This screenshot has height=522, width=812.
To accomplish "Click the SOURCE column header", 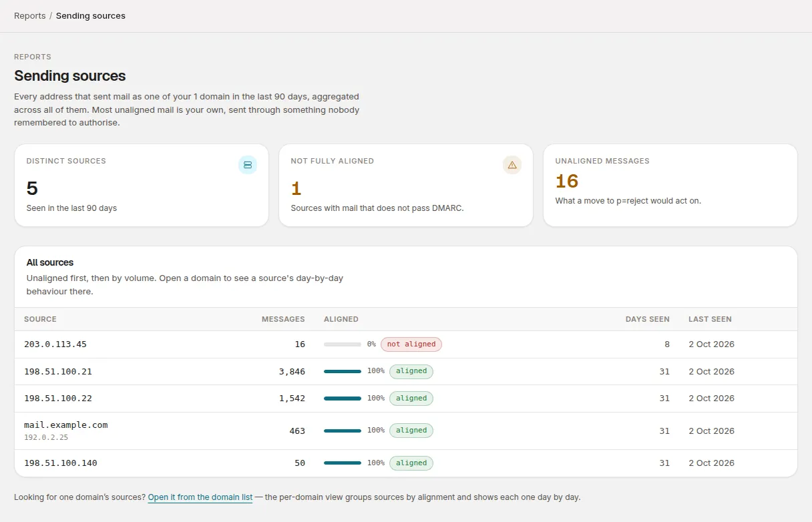I will [x=40, y=319].
